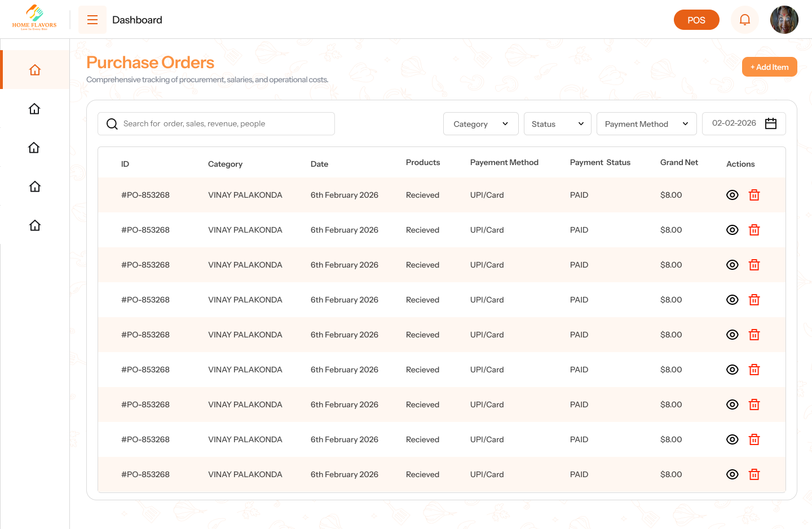
Task: Click the Home Flavors logo
Action: [x=34, y=18]
